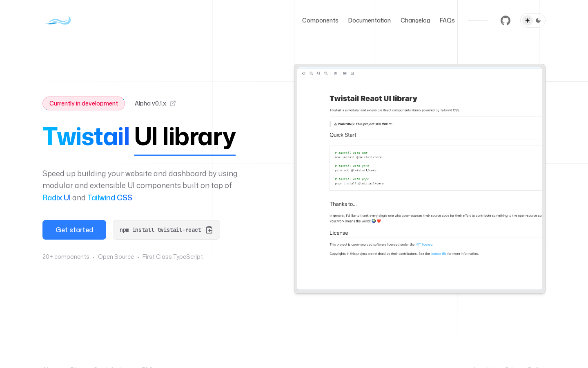Click the 'license file' link in the preview
Image resolution: width=588 pixels, height=368 pixels.
(x=439, y=254)
